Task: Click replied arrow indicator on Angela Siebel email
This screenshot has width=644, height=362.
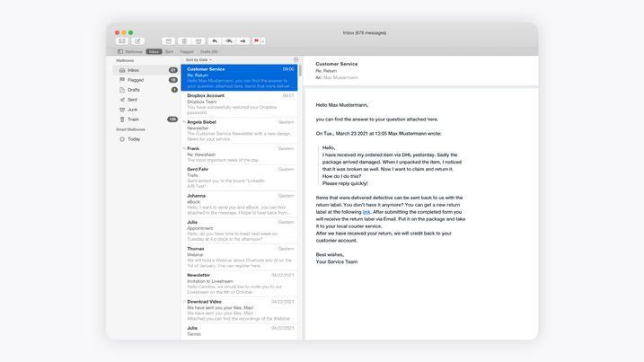Action: (184, 122)
